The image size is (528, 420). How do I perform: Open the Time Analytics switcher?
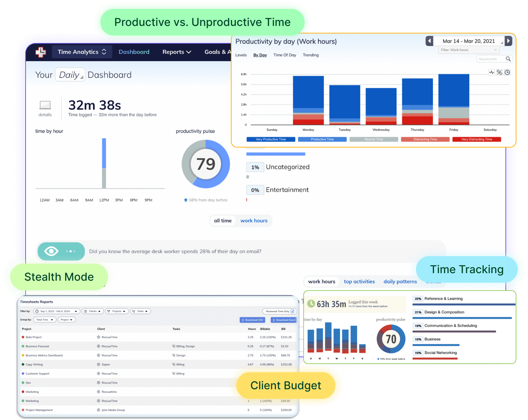tap(82, 52)
